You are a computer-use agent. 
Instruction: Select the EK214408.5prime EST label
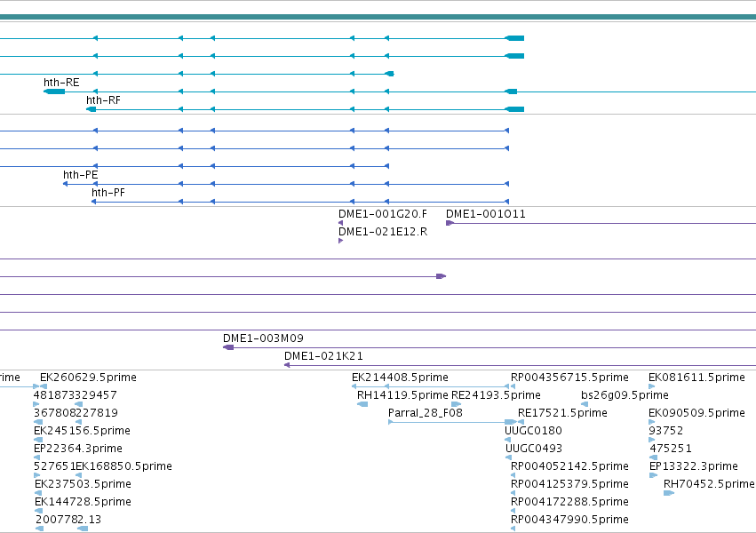click(400, 377)
